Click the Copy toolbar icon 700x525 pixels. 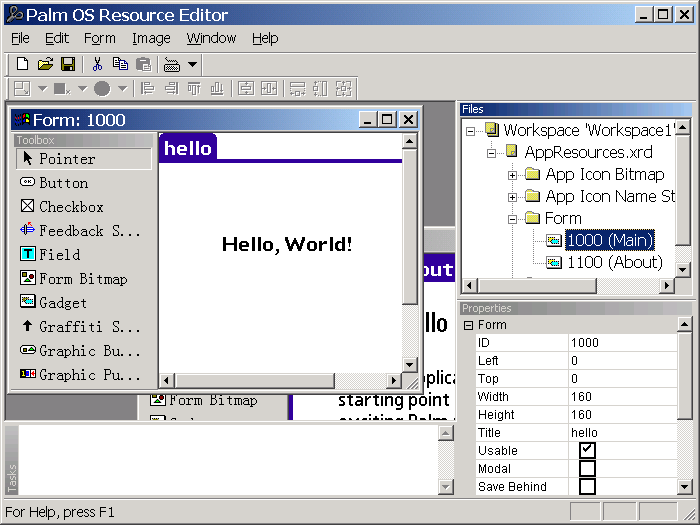(120, 64)
